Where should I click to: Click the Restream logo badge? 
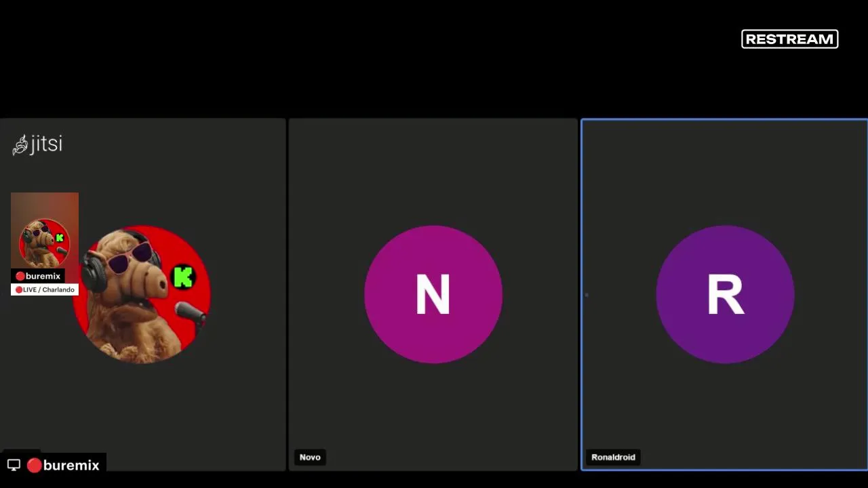pyautogui.click(x=790, y=39)
